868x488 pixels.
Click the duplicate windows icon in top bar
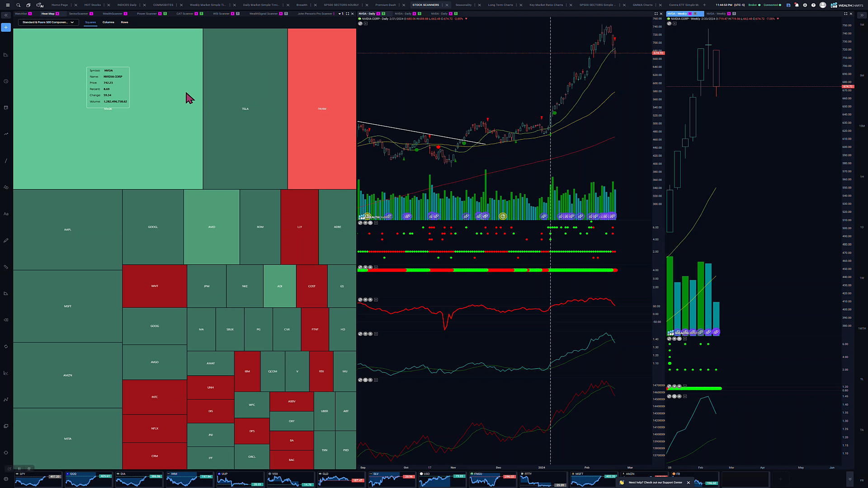coord(28,5)
